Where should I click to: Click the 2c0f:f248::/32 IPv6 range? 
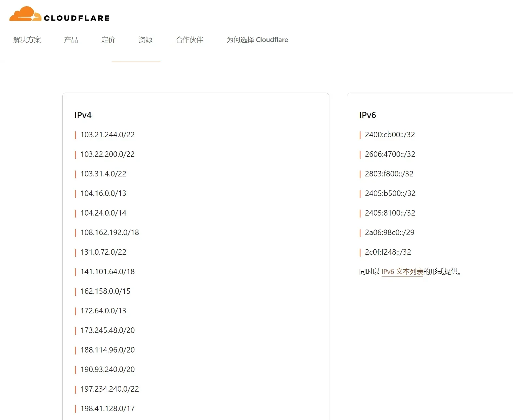point(388,252)
